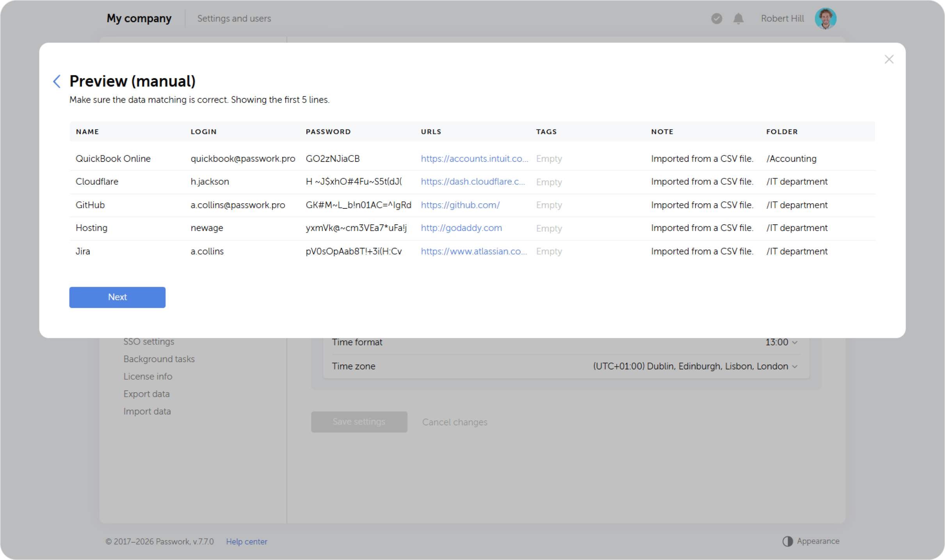Screen dimensions: 945x560
Task: Go back using the arrow beside Preview (manual)
Action: 57,81
